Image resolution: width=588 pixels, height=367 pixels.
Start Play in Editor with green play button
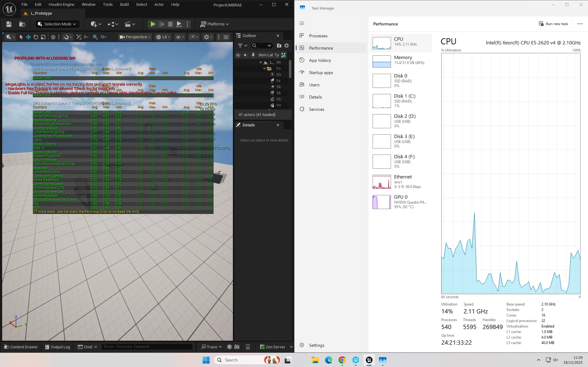click(153, 24)
